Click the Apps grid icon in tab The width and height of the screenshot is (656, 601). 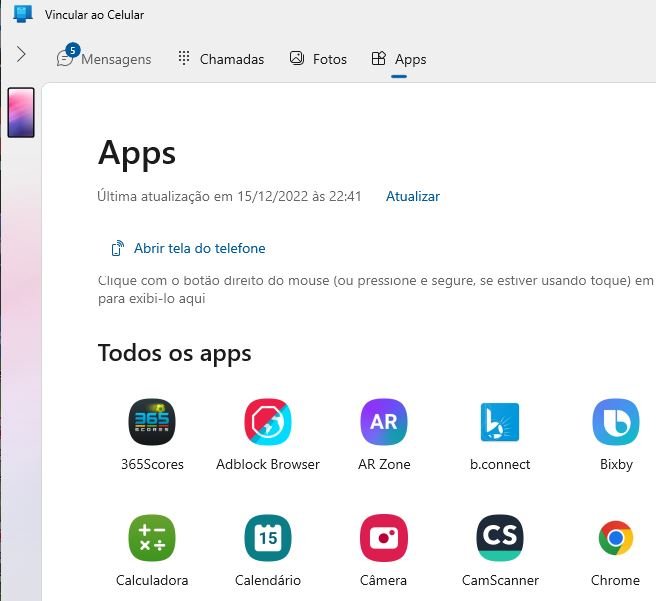click(378, 58)
